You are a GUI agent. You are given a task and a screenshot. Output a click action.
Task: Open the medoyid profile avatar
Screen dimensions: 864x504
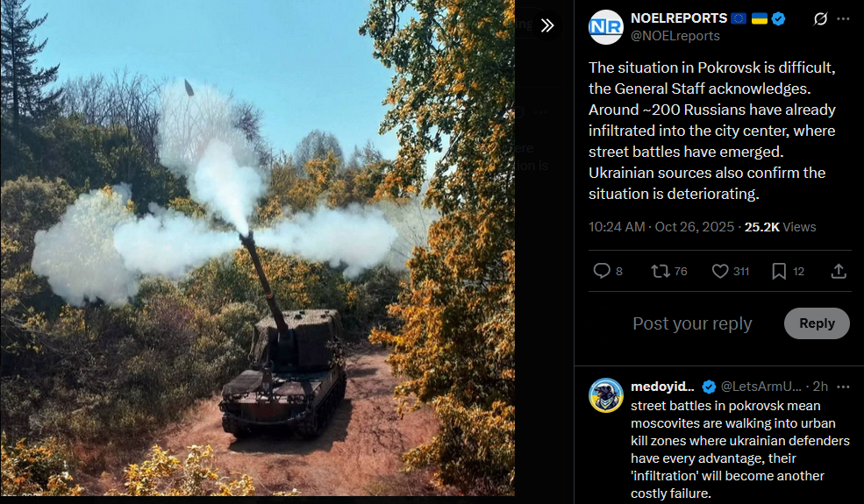(605, 395)
